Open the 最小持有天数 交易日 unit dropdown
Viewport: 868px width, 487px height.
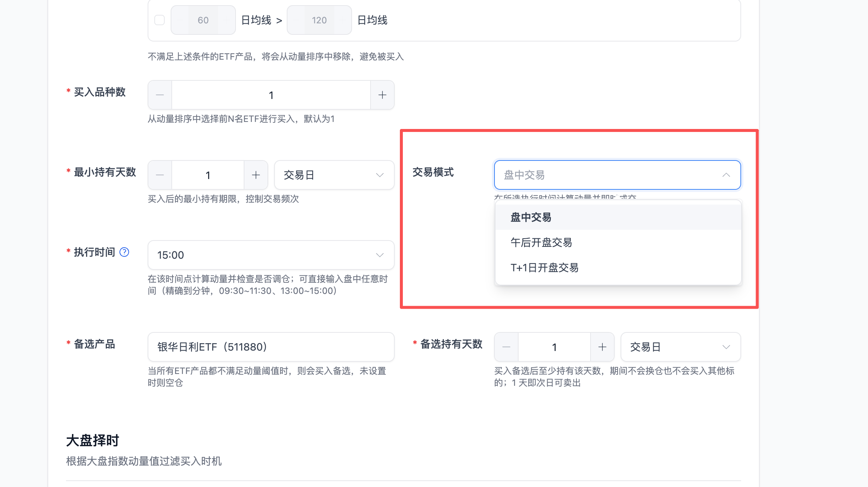pyautogui.click(x=334, y=175)
